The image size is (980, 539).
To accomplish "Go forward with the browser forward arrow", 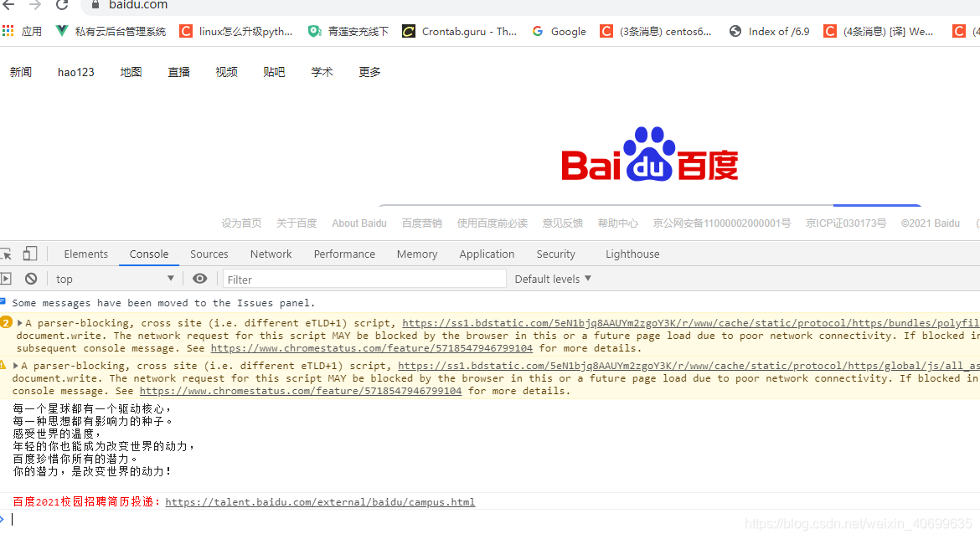I will 35,5.
